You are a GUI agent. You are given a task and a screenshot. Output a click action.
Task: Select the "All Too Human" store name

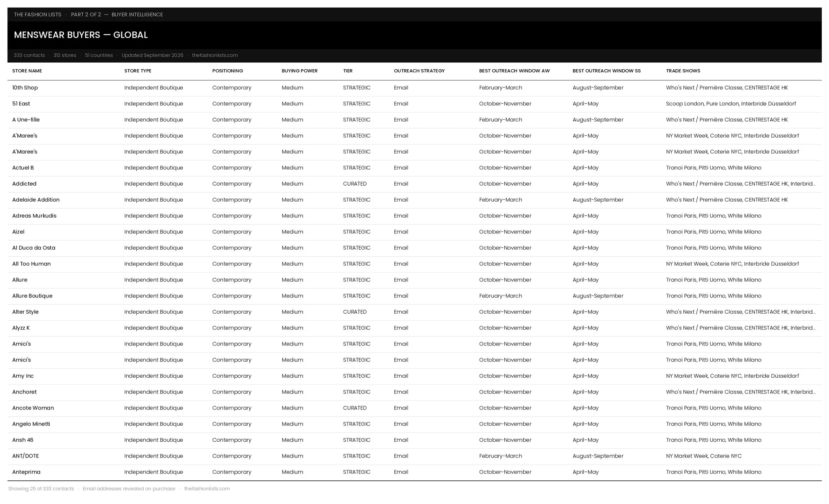31,264
